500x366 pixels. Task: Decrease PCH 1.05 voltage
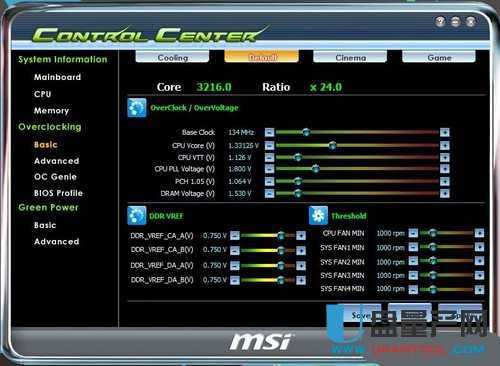(x=269, y=181)
